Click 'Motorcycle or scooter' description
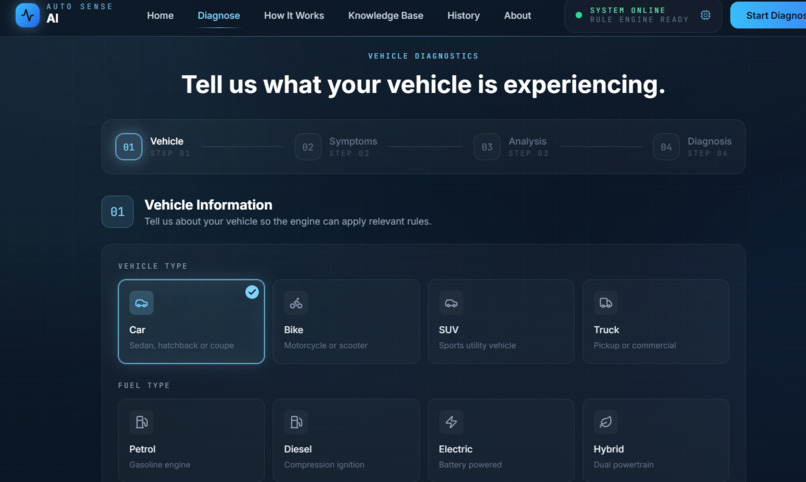The image size is (806, 482). (x=325, y=345)
